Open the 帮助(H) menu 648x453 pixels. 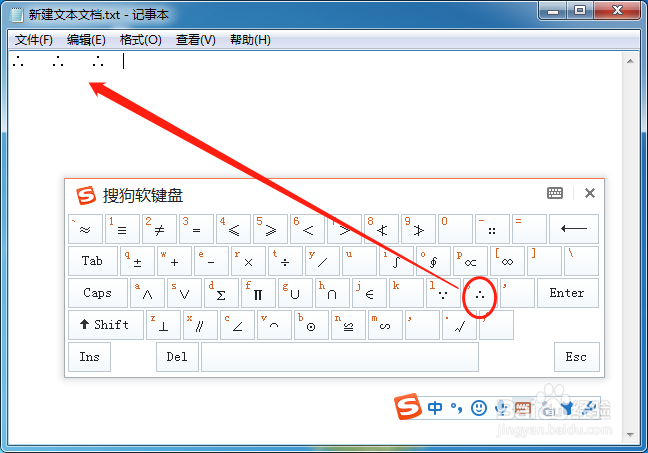click(x=250, y=40)
